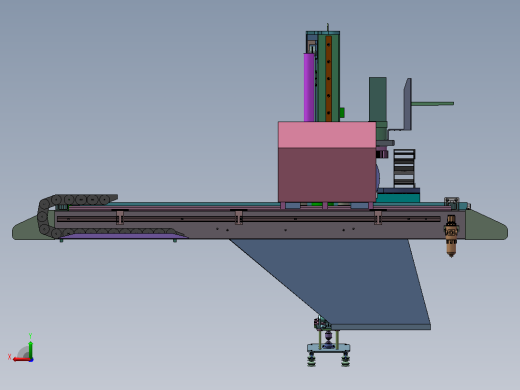Click the red X axis arrow of triad

(x=21, y=359)
